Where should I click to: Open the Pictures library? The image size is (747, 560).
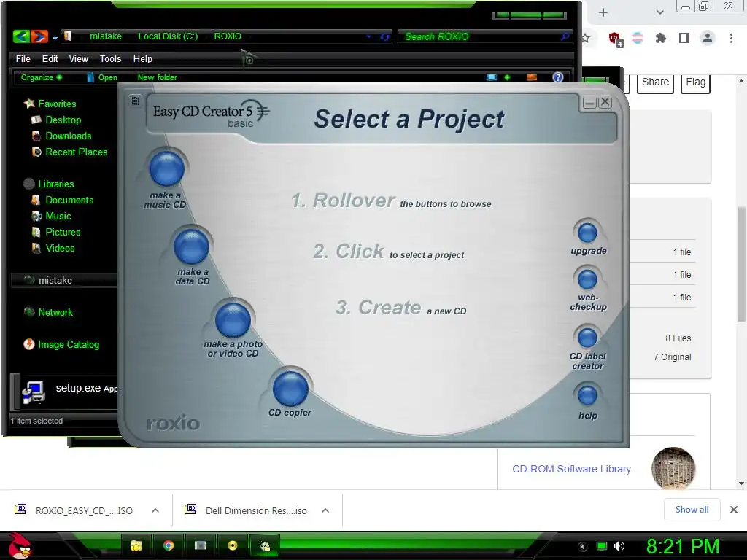tap(63, 232)
